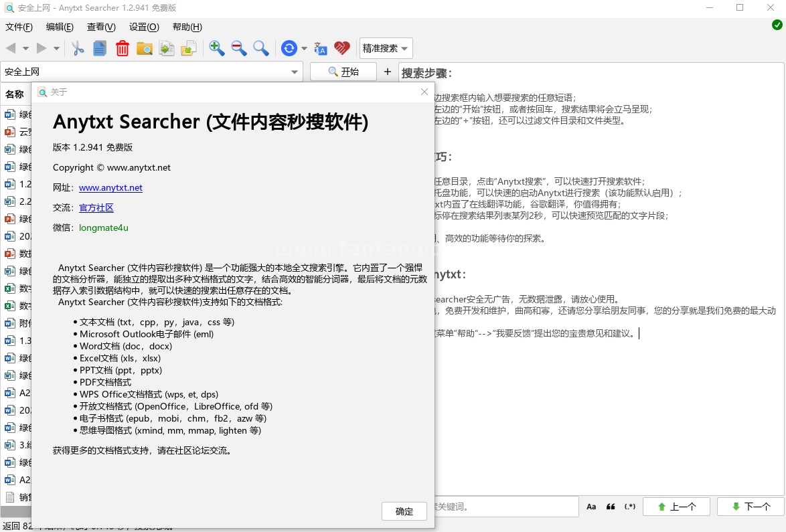The width and height of the screenshot is (786, 532).
Task: Open the 官方社区 community link
Action: [x=96, y=208]
